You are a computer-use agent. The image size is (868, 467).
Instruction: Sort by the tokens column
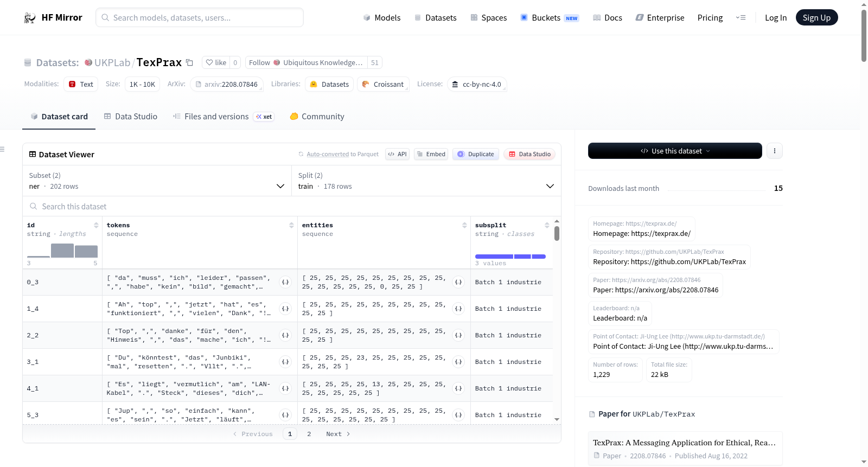click(x=291, y=225)
